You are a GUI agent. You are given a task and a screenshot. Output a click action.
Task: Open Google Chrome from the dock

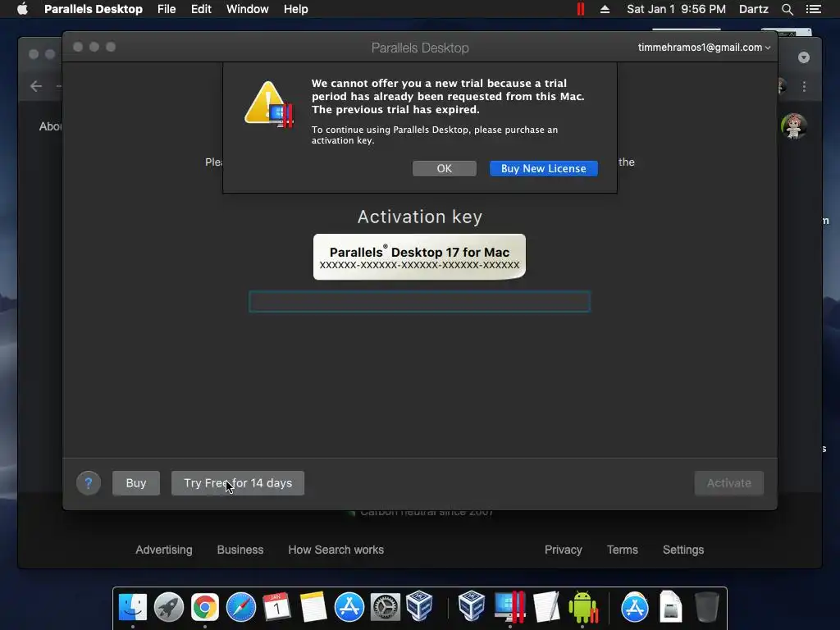click(x=204, y=607)
